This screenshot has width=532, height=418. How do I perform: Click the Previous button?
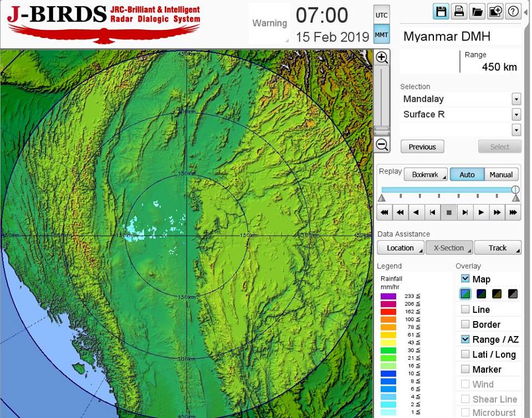tap(422, 147)
